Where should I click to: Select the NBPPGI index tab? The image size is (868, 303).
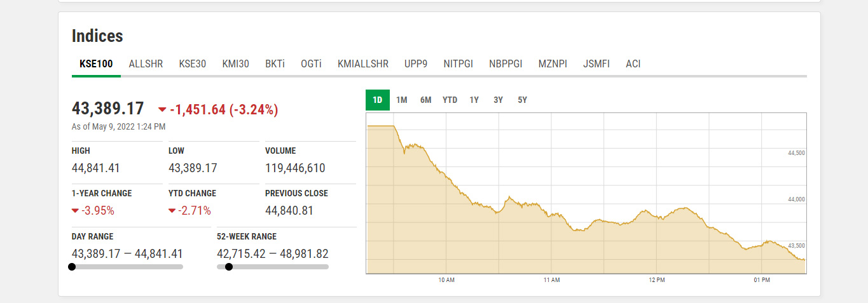click(x=506, y=64)
